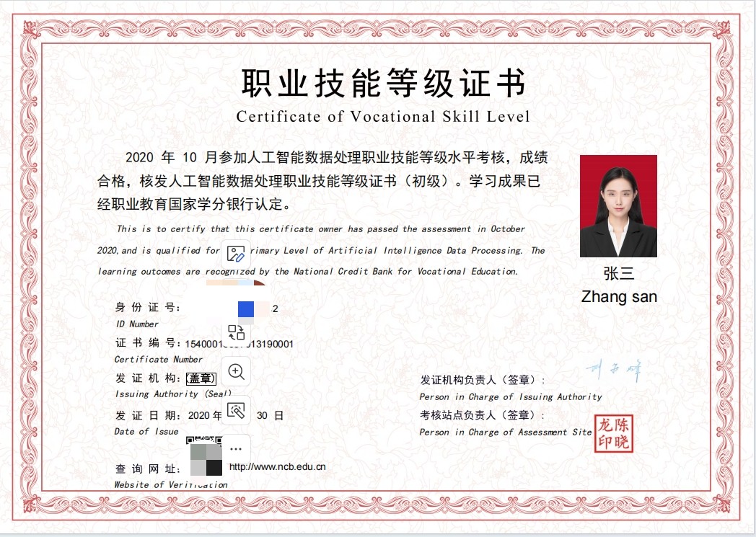
Task: Click the 发证日期 date of issue value
Action: pyautogui.click(x=235, y=416)
